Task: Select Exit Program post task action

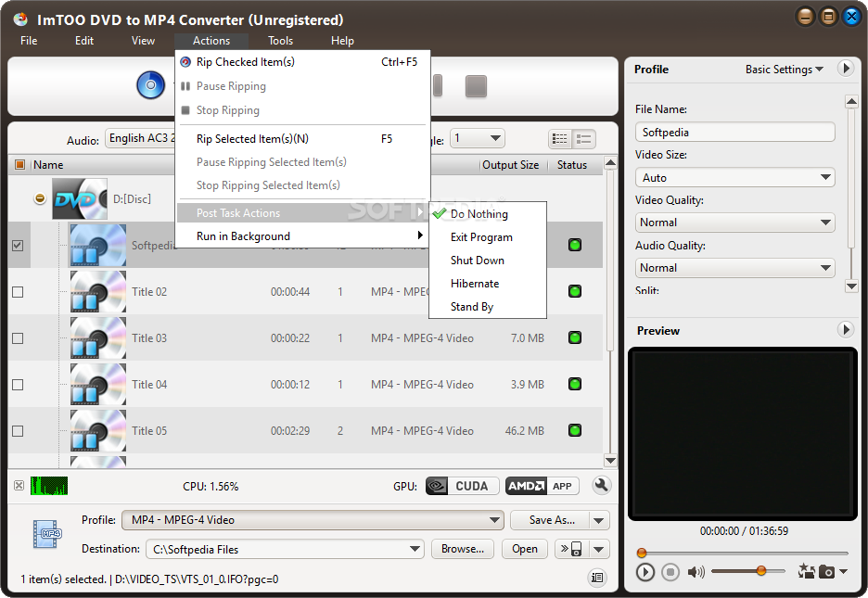Action: (488, 236)
